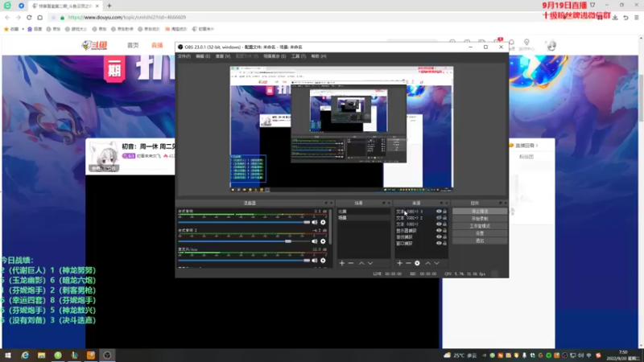Move the scene up in the Scenes panel

[361, 263]
